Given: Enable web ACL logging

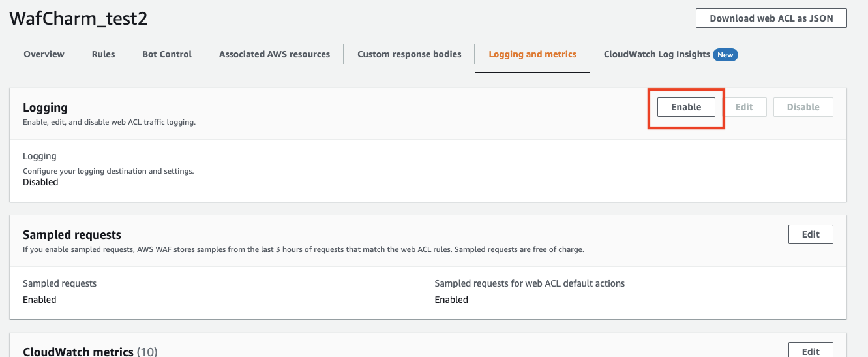Looking at the screenshot, I should (686, 107).
